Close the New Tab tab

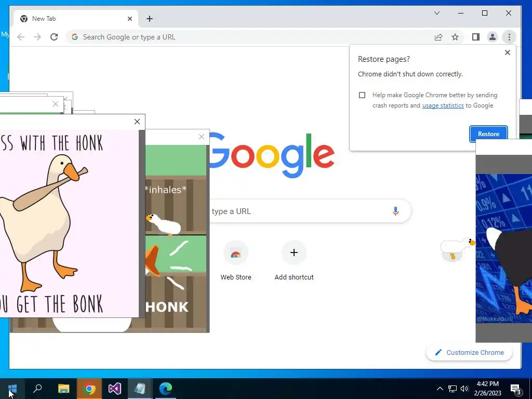pyautogui.click(x=129, y=19)
